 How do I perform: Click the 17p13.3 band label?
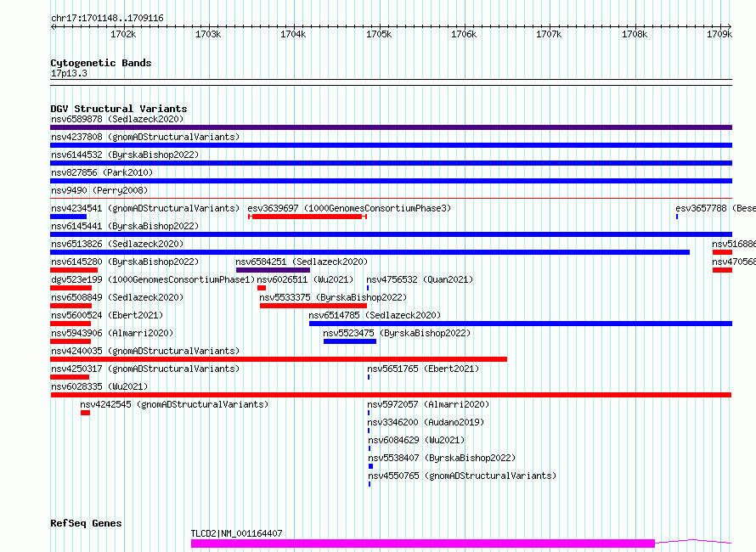tap(69, 73)
